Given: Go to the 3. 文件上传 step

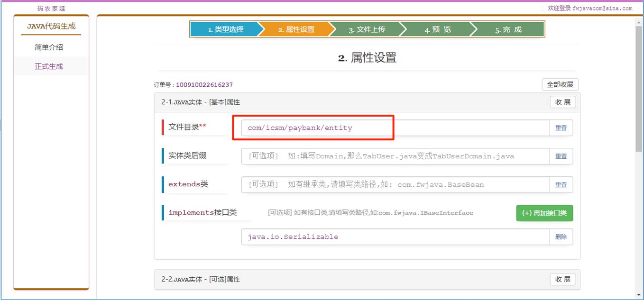Looking at the screenshot, I should coord(367,29).
